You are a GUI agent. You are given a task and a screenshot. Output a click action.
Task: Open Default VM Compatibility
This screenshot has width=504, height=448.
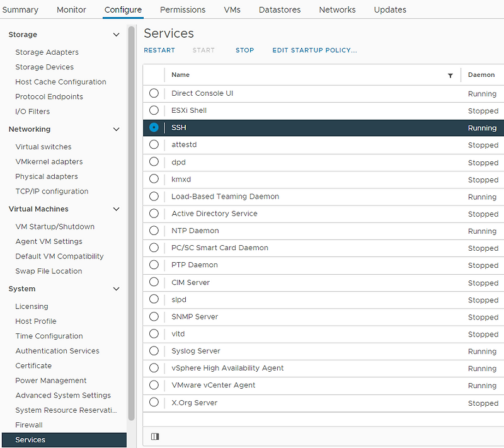(59, 256)
